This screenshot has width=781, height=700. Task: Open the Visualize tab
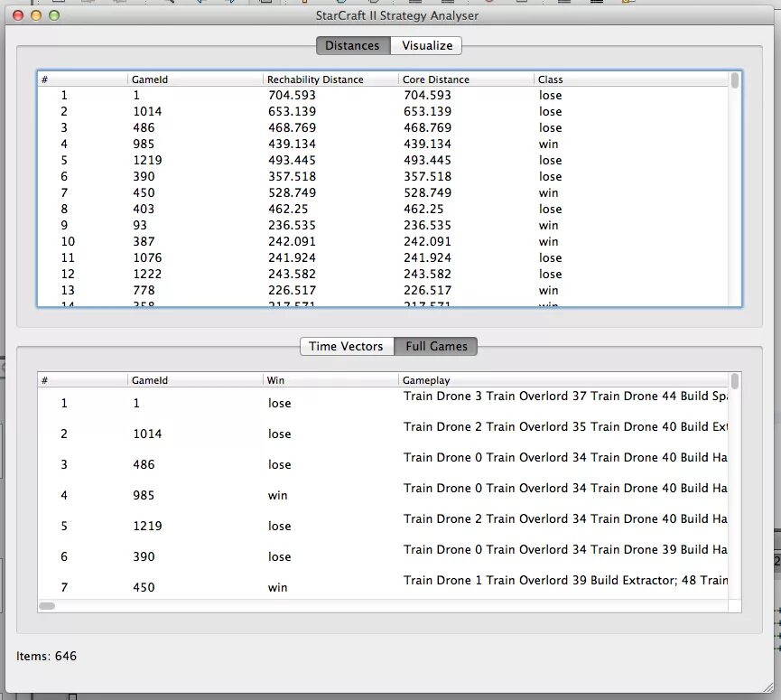click(427, 45)
